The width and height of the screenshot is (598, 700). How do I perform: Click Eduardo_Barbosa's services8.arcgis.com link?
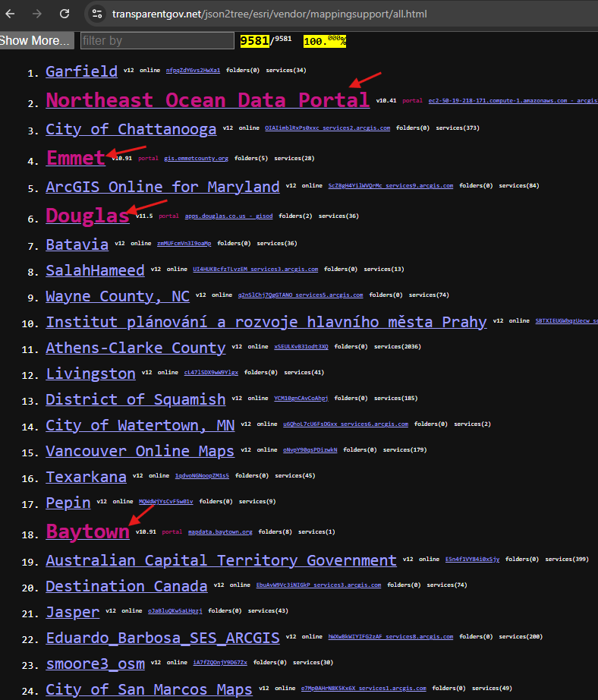pos(391,637)
